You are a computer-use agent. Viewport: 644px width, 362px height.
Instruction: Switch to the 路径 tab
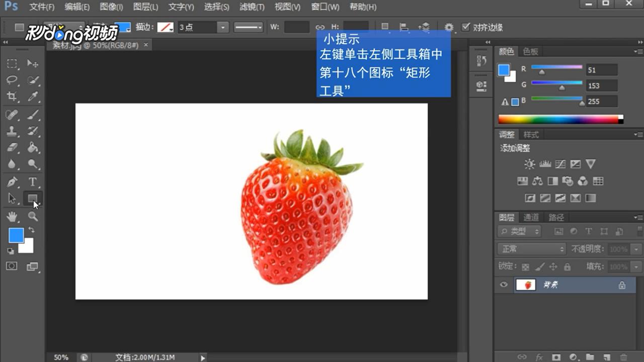click(x=556, y=217)
